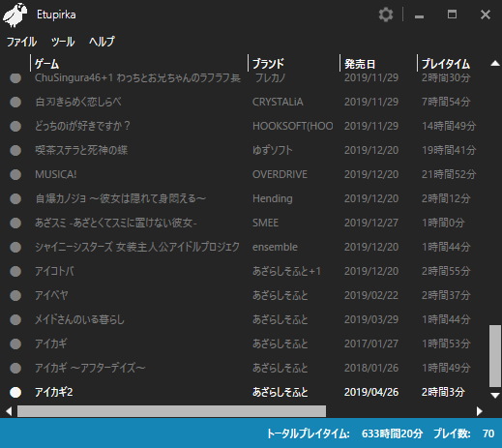Select 自爆カノジョ ～彼女は隠れて身悶える～
Screen dimensions: 502x448
pos(120,198)
